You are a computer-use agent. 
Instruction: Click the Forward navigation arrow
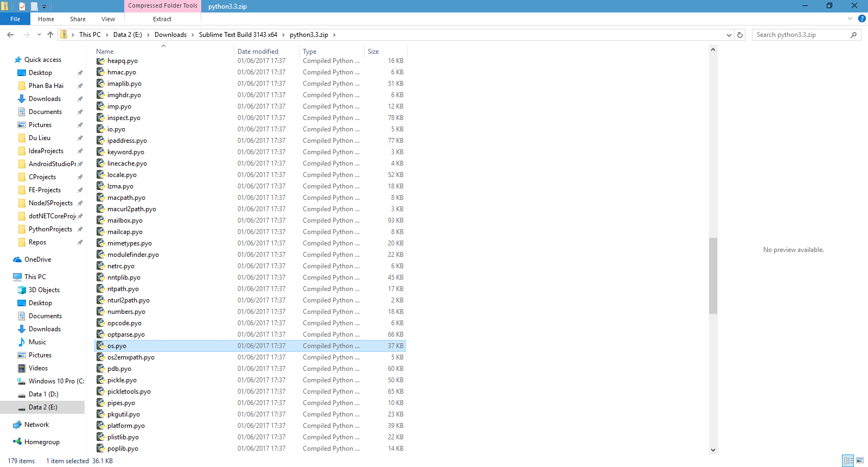26,35
